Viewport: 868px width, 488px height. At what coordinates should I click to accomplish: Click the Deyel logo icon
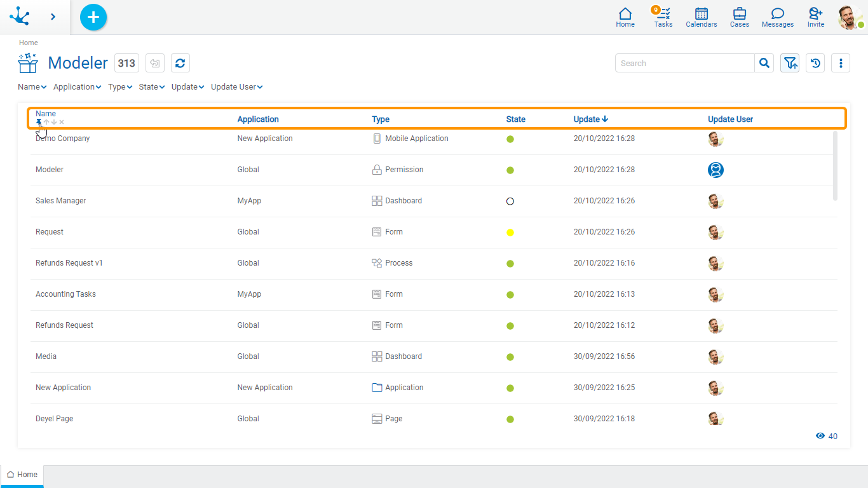(20, 17)
